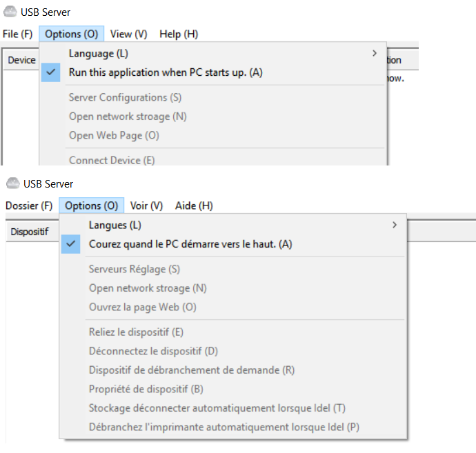The image size is (476, 453).
Task: Open the Aide (H) menu
Action: [x=194, y=205]
